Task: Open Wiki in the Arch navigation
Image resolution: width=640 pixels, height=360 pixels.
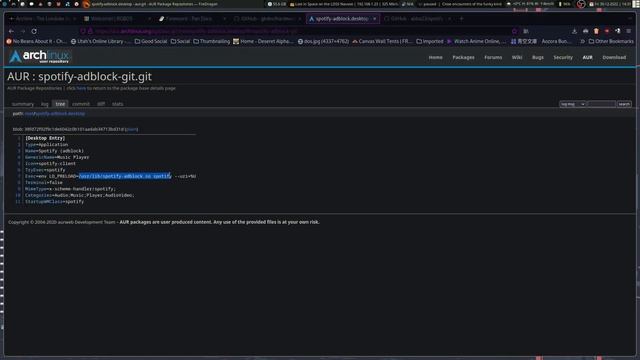Action: (517, 58)
